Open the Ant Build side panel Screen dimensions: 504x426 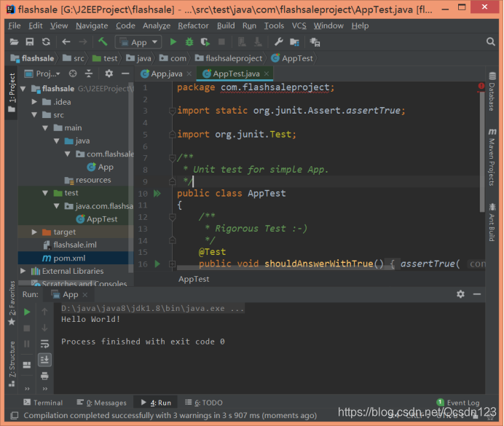point(492,222)
